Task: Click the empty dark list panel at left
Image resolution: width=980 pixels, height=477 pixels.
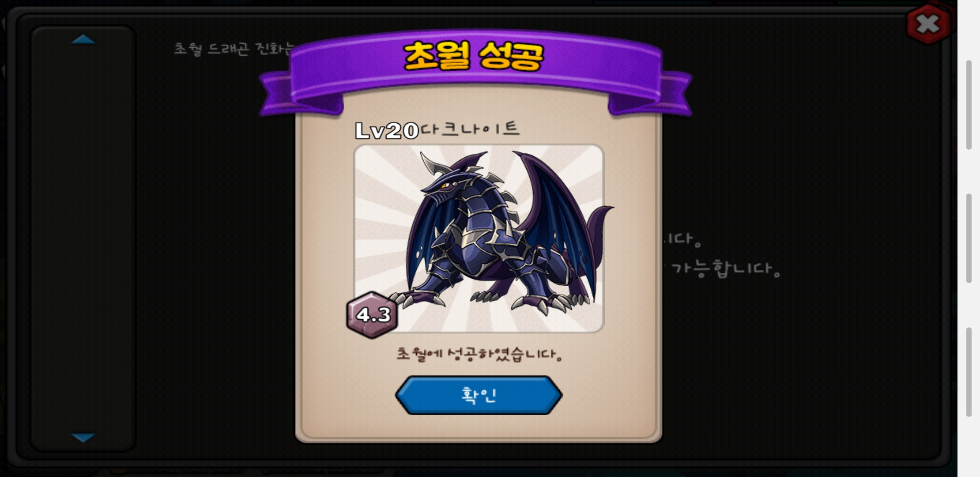Action: pyautogui.click(x=83, y=238)
